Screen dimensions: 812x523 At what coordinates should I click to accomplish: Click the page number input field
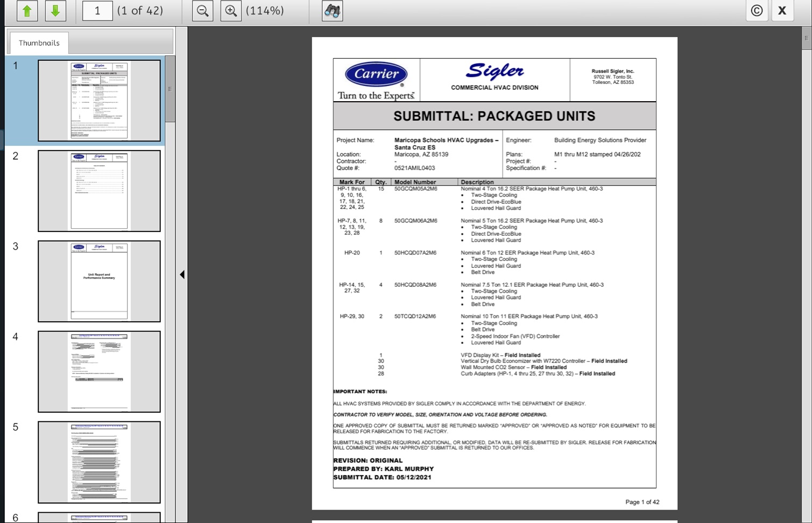click(x=97, y=11)
